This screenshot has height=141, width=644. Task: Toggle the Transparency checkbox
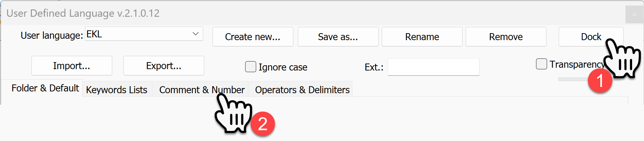542,64
